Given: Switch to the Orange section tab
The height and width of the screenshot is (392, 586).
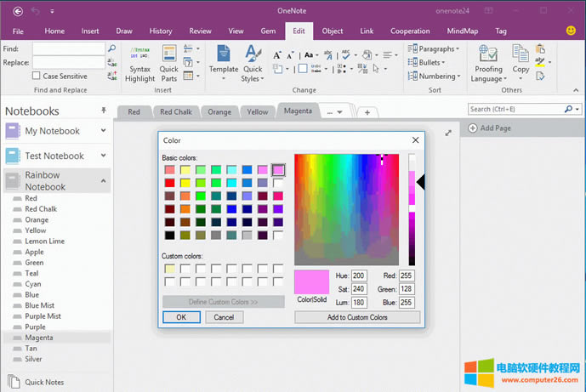Looking at the screenshot, I should pos(219,111).
